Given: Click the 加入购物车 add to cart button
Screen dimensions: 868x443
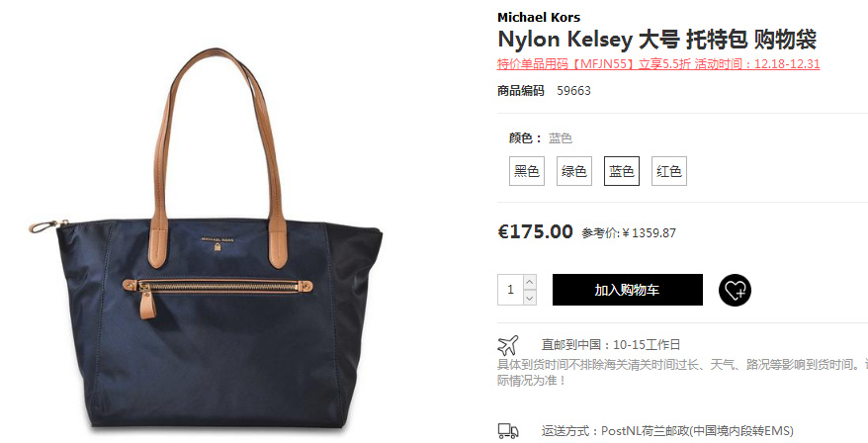Looking at the screenshot, I should pos(627,290).
